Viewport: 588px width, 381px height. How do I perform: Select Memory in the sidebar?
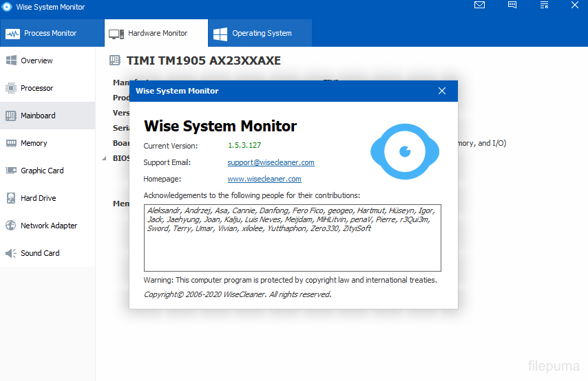pos(34,143)
